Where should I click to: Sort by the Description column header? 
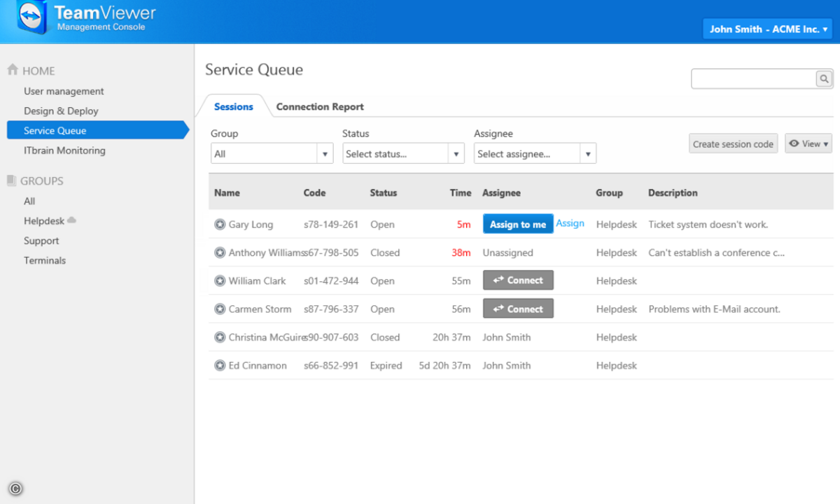pos(673,192)
